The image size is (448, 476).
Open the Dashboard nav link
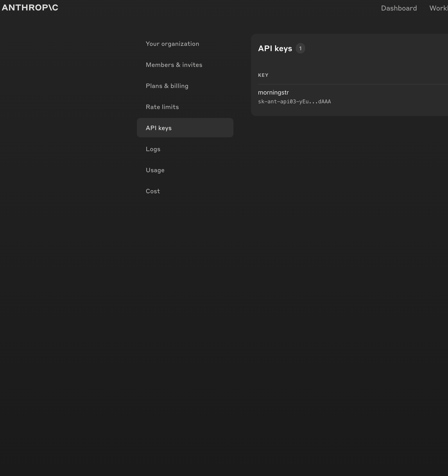[399, 8]
